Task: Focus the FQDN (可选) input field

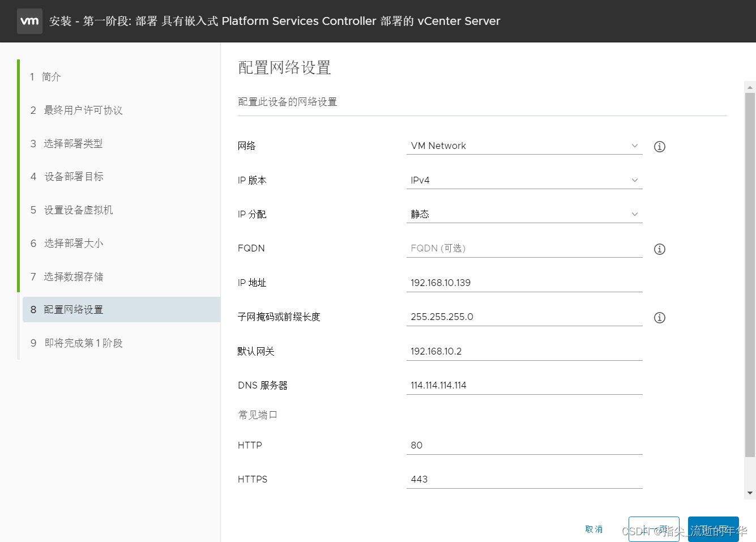Action: 524,249
